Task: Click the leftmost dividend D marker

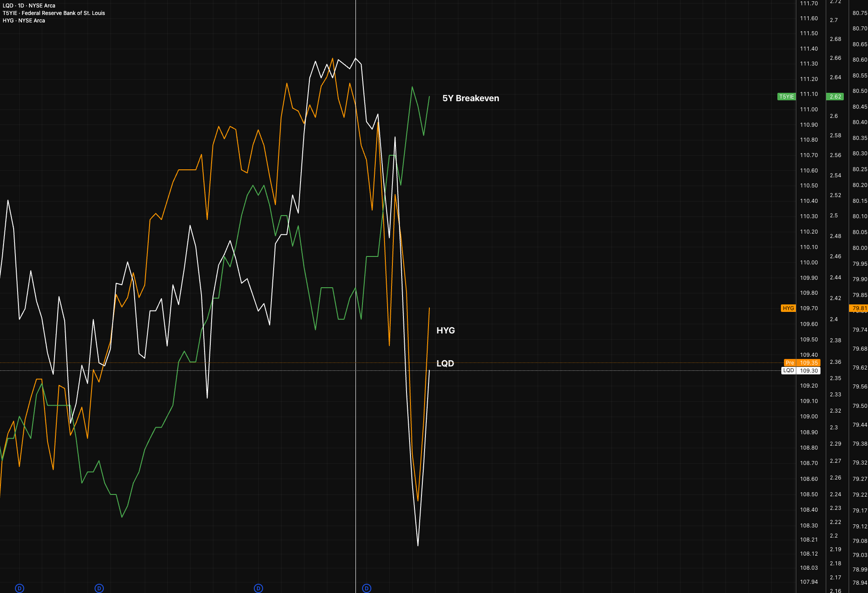Action: tap(19, 588)
